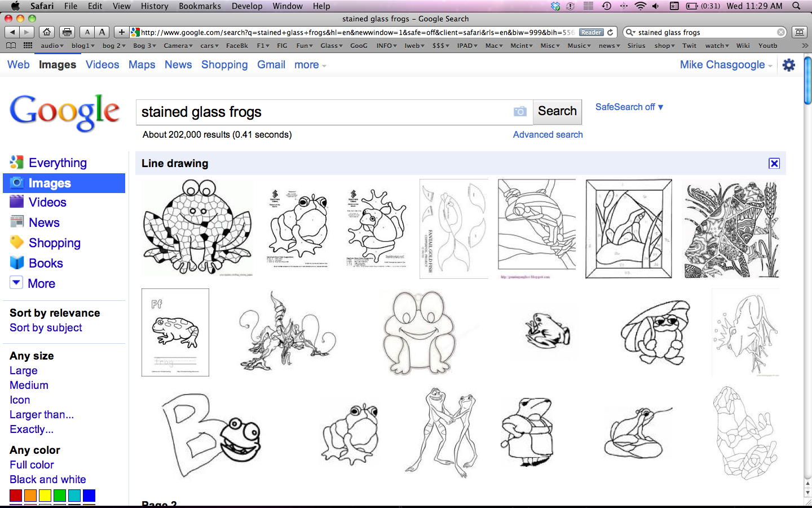Reload the page with the refresh icon
Image resolution: width=812 pixels, height=508 pixels.
point(610,32)
